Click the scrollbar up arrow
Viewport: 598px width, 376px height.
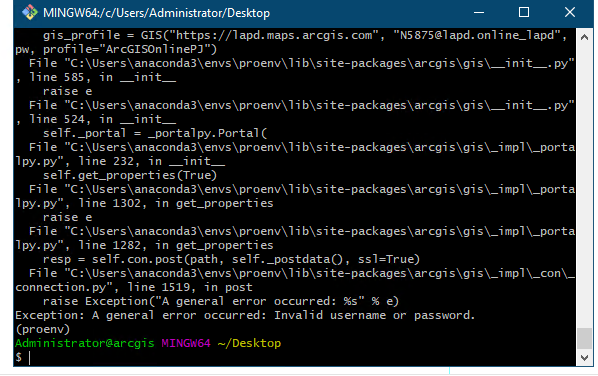click(x=584, y=37)
